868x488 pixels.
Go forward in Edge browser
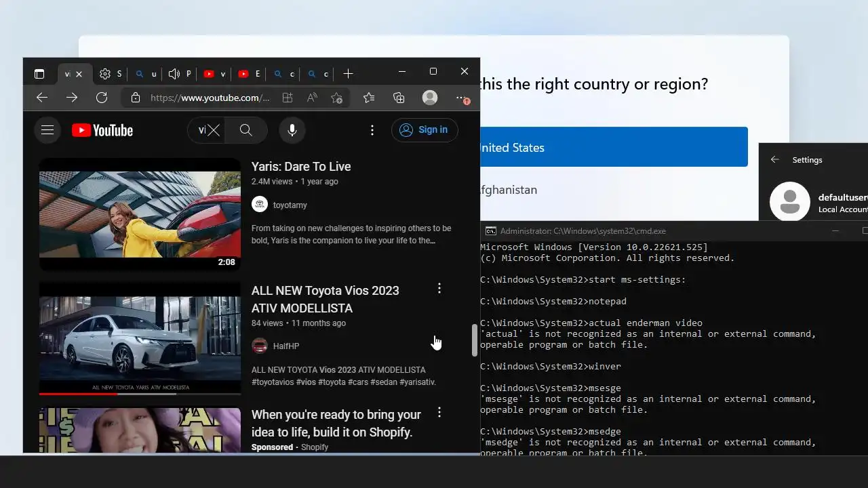72,98
